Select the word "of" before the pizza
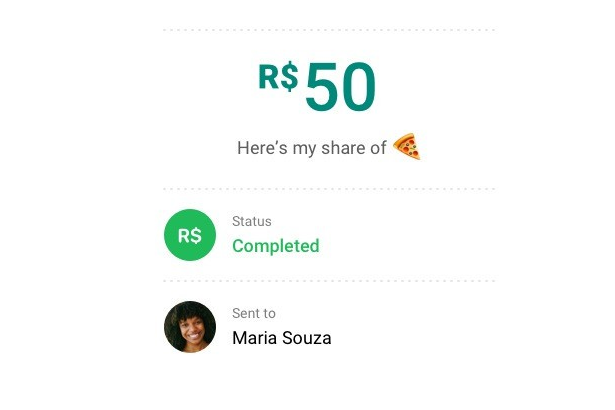This screenshot has width=615, height=410. (378, 148)
